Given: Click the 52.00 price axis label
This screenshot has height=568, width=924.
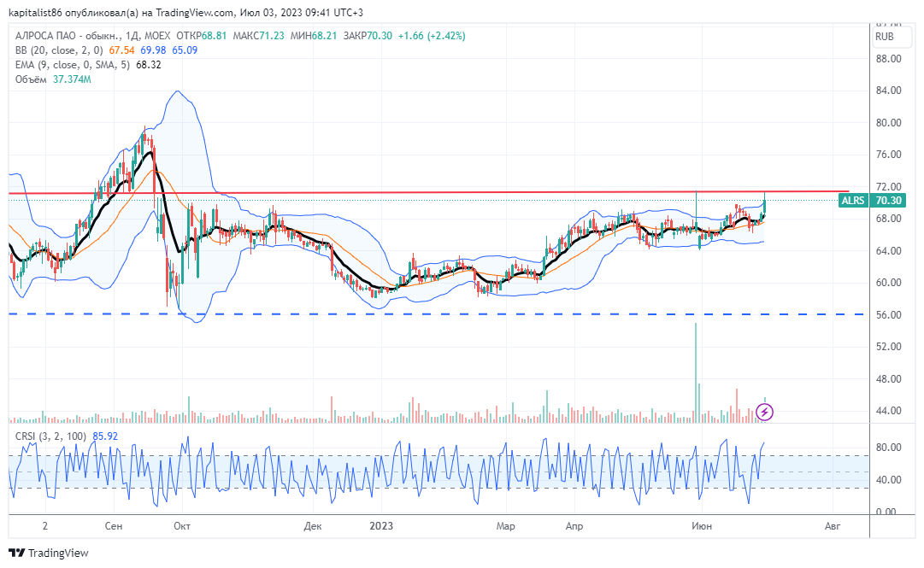Looking at the screenshot, I should pos(888,347).
